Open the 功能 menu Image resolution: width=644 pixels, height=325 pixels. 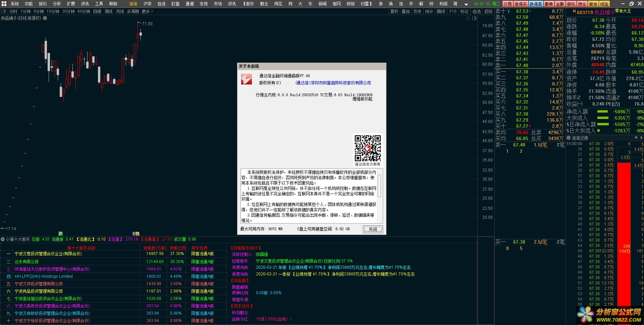(x=29, y=4)
